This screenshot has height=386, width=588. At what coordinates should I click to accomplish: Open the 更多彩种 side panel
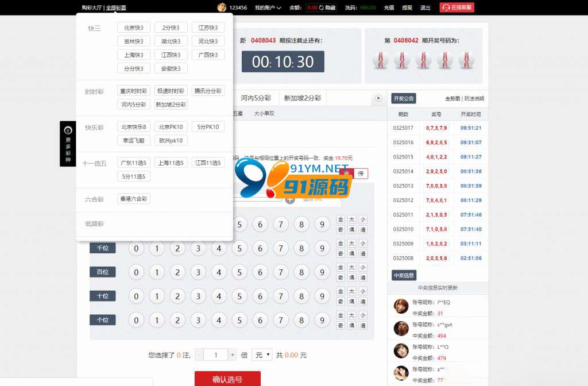click(68, 144)
